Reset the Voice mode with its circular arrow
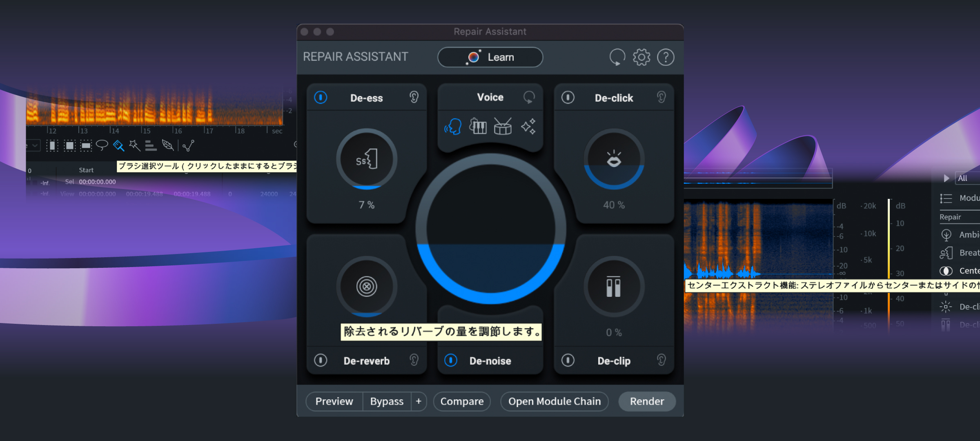The image size is (980, 441). (x=529, y=97)
